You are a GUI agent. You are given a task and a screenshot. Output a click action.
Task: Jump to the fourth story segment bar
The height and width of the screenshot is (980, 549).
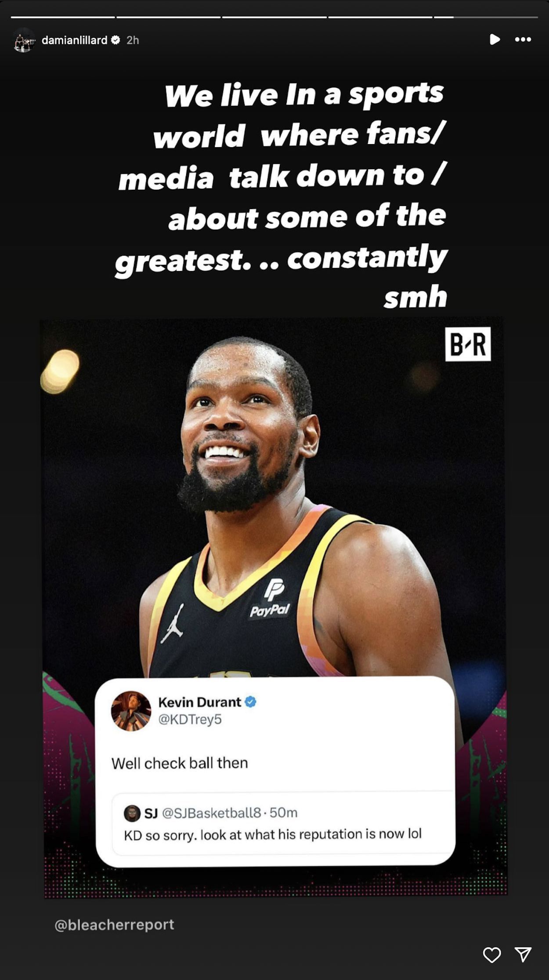tap(380, 17)
